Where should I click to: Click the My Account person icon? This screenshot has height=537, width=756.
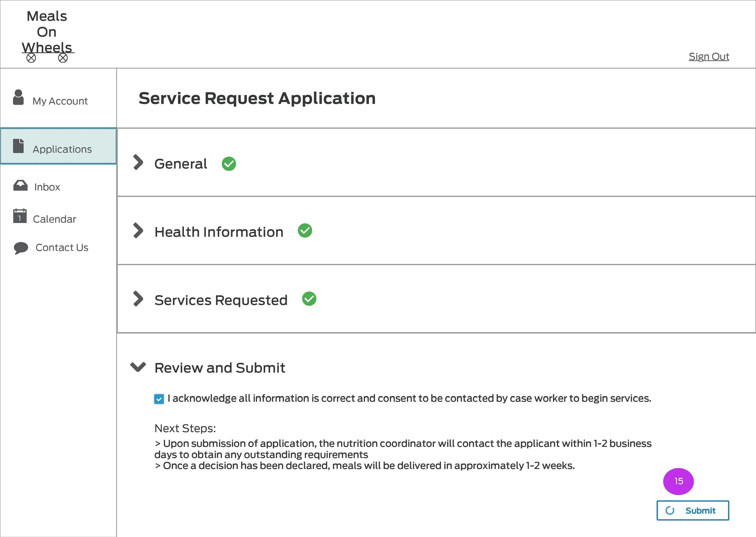click(18, 97)
